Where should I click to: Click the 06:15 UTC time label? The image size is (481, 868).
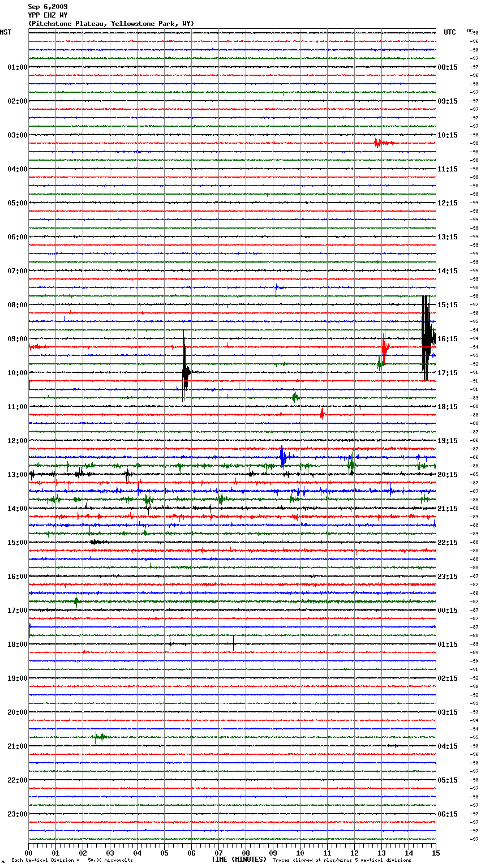(448, 814)
